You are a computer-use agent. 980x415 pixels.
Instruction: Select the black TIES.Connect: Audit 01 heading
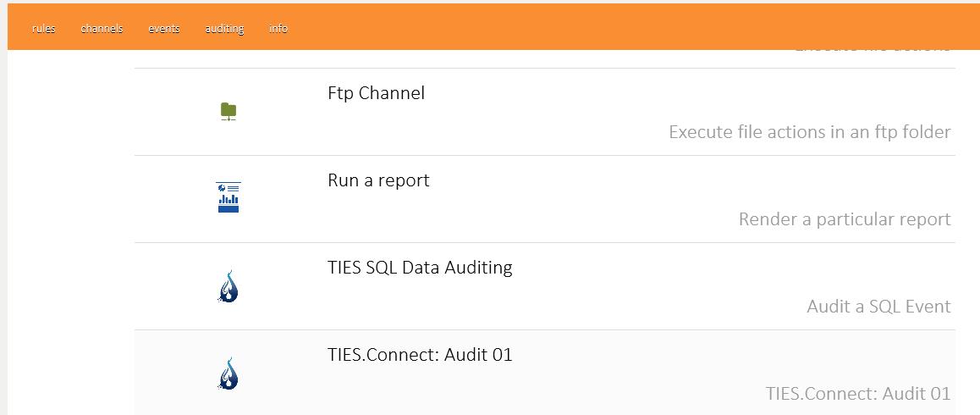420,355
